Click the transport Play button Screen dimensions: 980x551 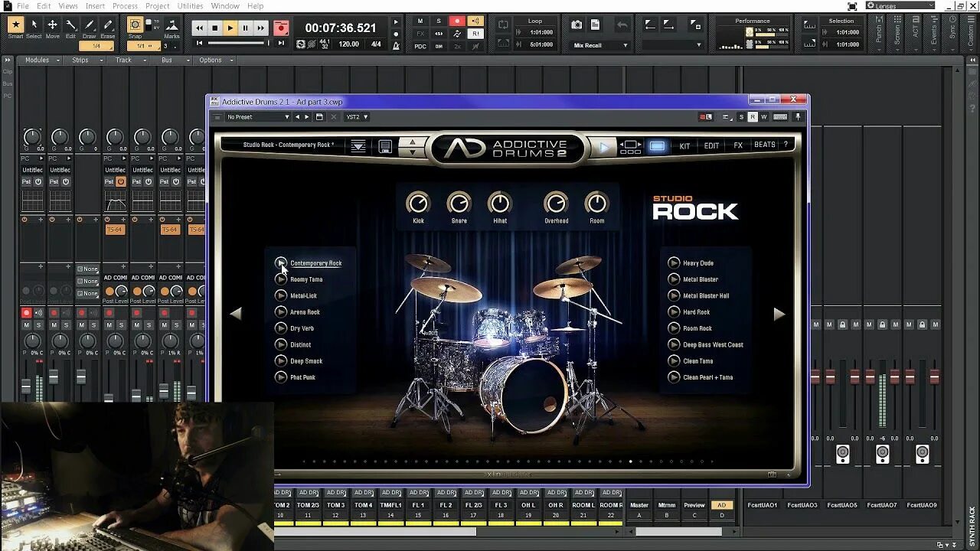tap(230, 28)
